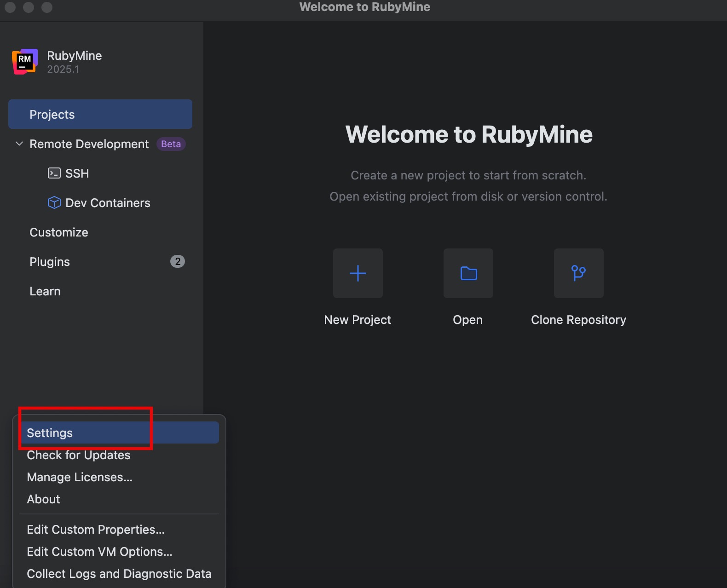Select Edit Custom VM Options…

coord(99,552)
